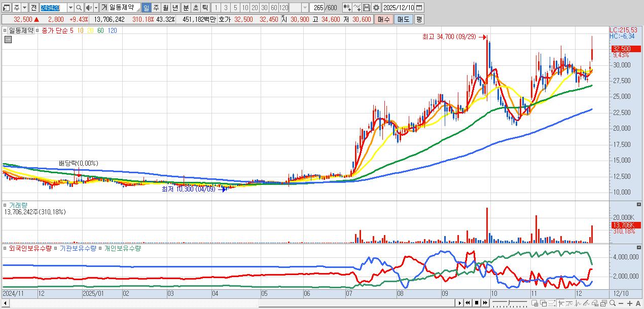Click the 일동제약 legend label on chart
The image size is (644, 309).
pyautogui.click(x=21, y=30)
